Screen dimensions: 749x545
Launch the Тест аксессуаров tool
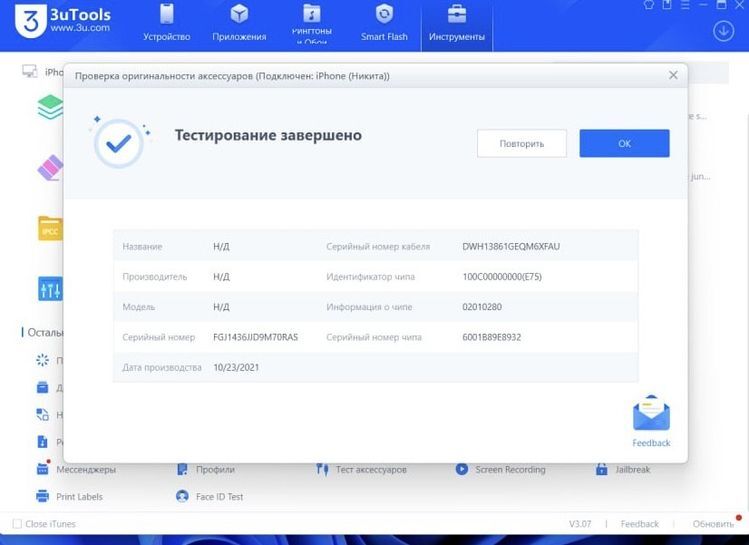(x=370, y=469)
